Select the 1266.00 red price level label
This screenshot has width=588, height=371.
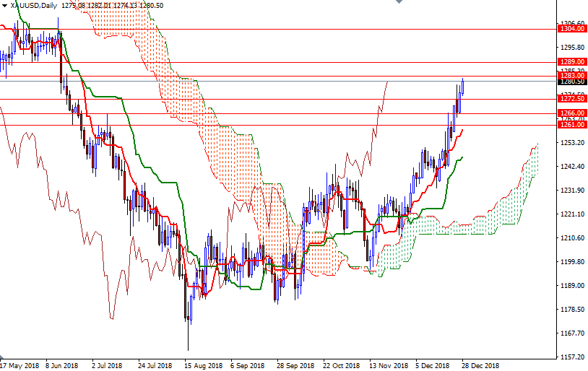[x=572, y=113]
